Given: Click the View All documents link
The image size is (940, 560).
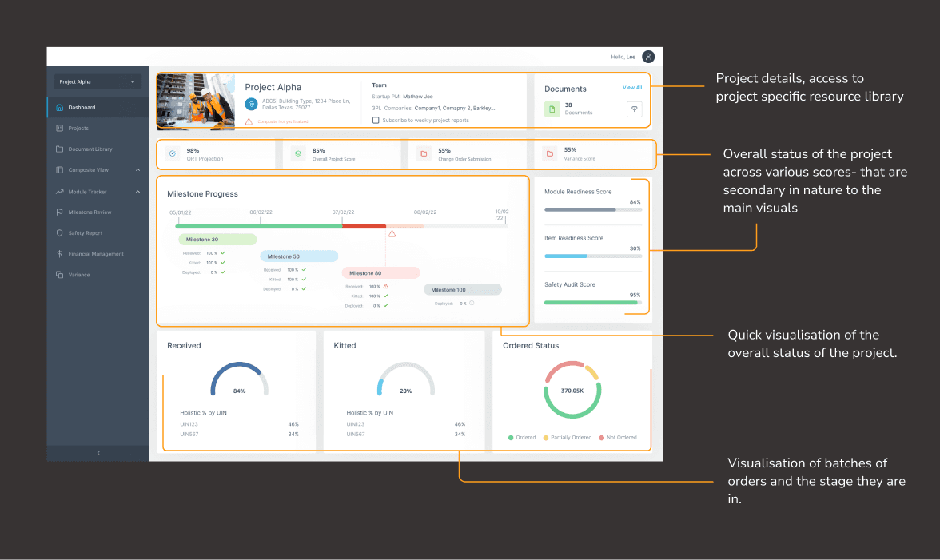Looking at the screenshot, I should coord(632,87).
